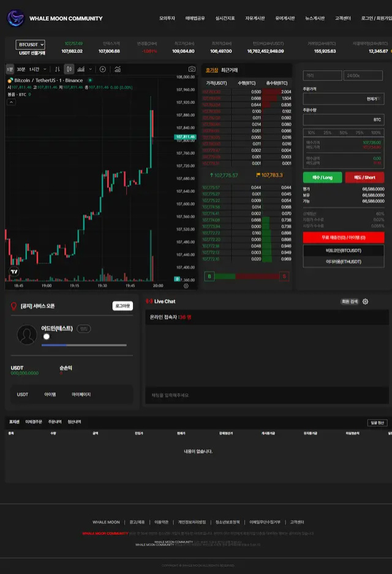392x574 pixels.
Task: Open the 고객센터 header menu item
Action: tap(343, 18)
